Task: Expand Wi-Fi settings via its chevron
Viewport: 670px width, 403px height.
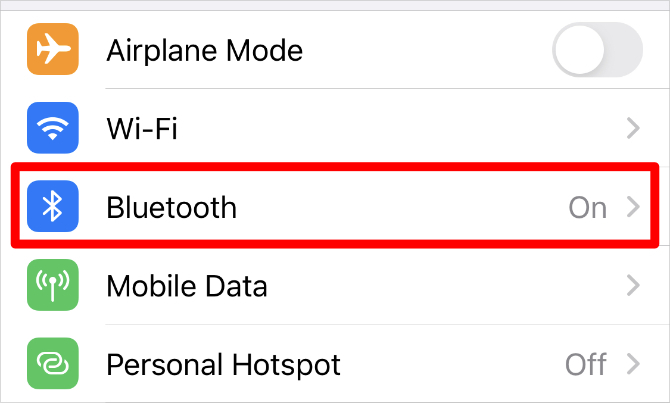Action: click(633, 128)
